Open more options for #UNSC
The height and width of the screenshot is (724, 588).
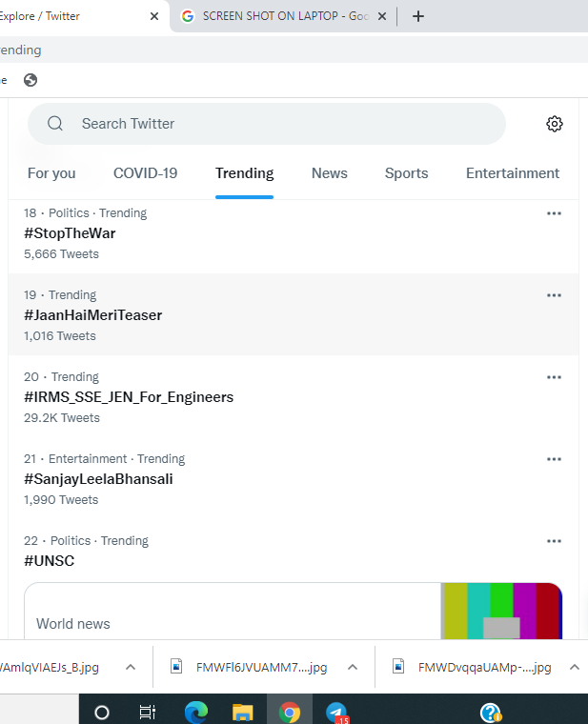pos(554,541)
